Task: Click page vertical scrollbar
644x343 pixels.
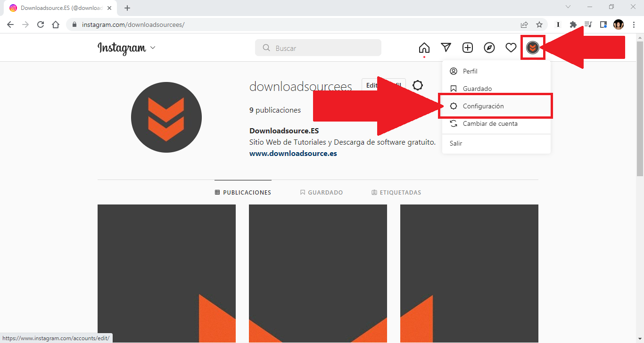Action: (640, 108)
